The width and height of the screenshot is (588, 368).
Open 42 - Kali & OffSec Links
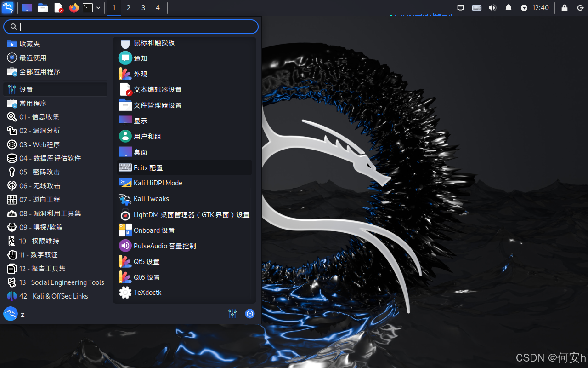click(55, 296)
